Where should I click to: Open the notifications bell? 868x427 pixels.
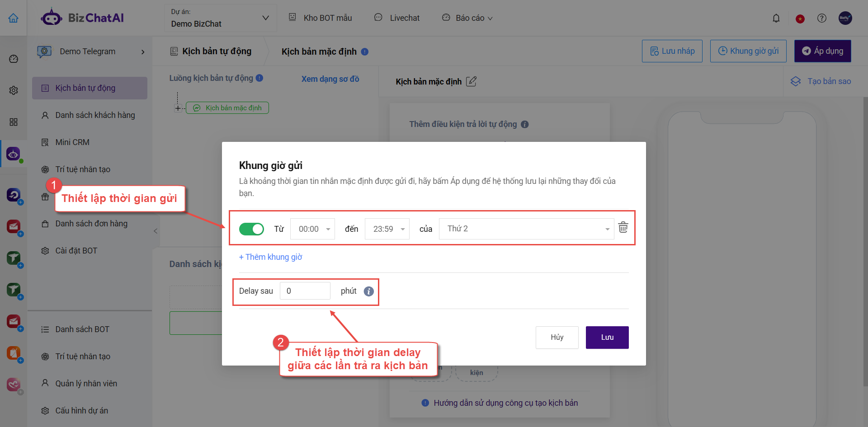tap(776, 18)
